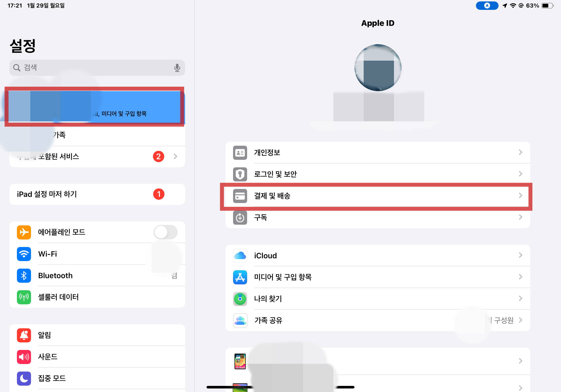
Task: Open the chevron on the 포함된 서비스 row
Action: [x=175, y=157]
